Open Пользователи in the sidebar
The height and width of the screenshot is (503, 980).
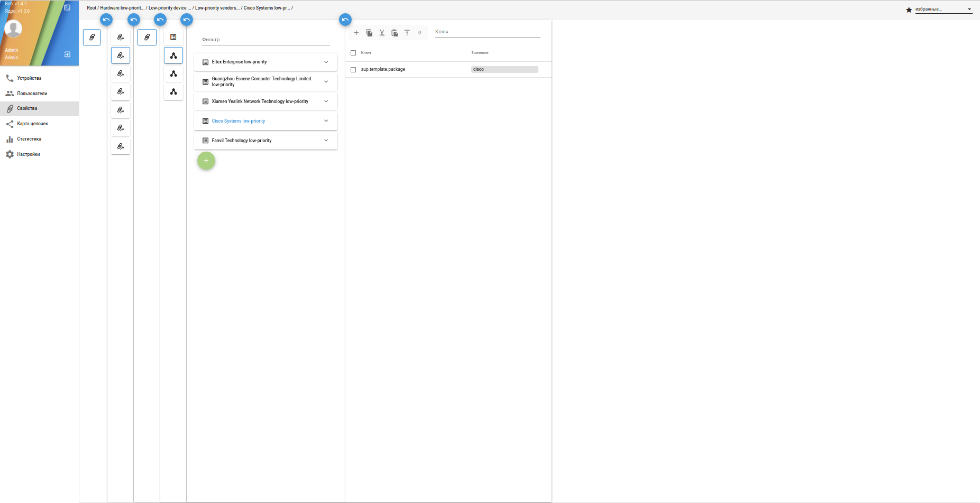tap(39, 94)
